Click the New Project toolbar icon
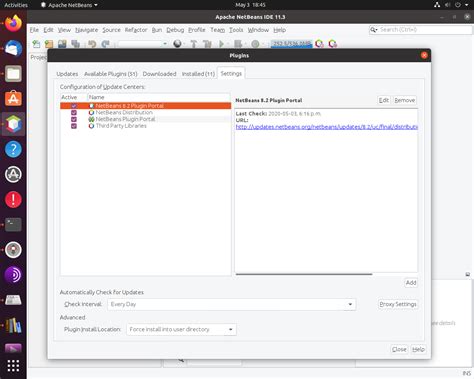Viewport: 474px width, 379px height. tap(49, 44)
